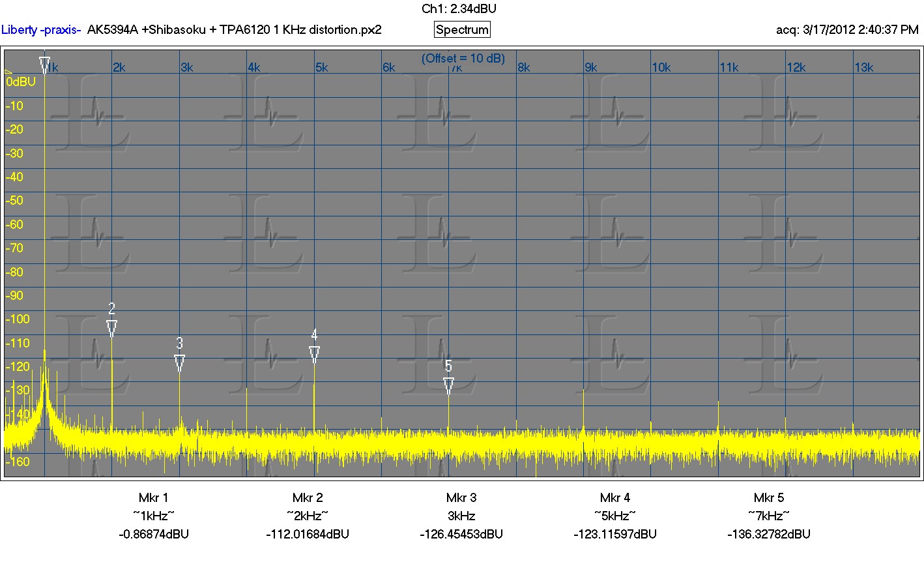Select marker 5 triangle on 7kHz harmonic

click(449, 386)
